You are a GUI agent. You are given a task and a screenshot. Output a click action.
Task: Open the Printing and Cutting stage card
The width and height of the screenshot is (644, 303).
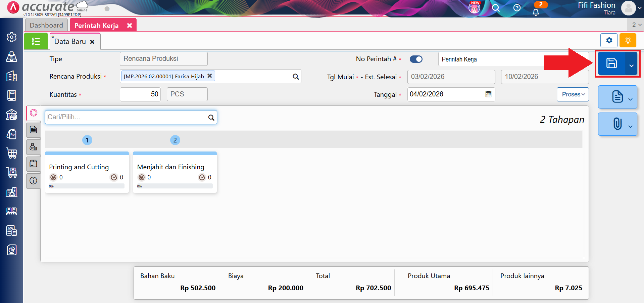(x=87, y=167)
